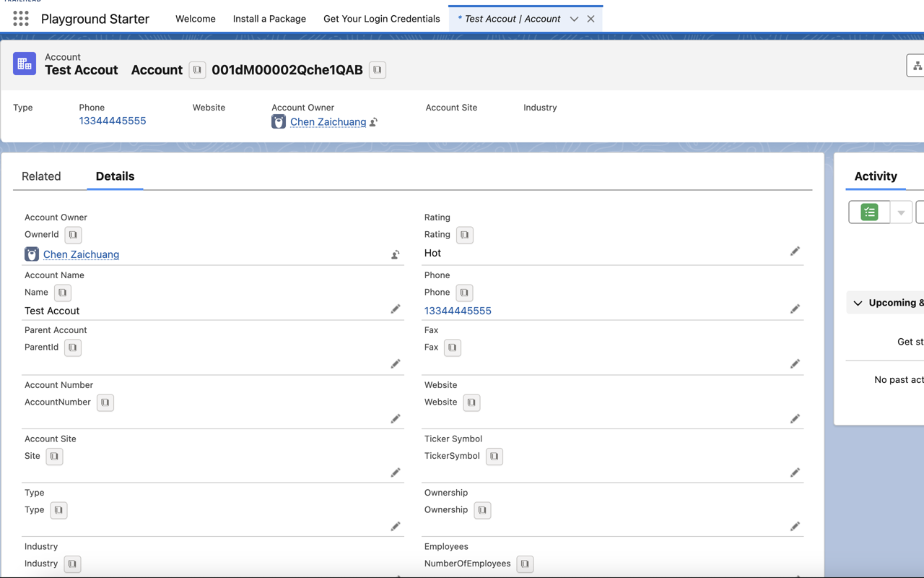This screenshot has width=924, height=578.
Task: Open the dropdown next to the task icon
Action: pos(900,212)
